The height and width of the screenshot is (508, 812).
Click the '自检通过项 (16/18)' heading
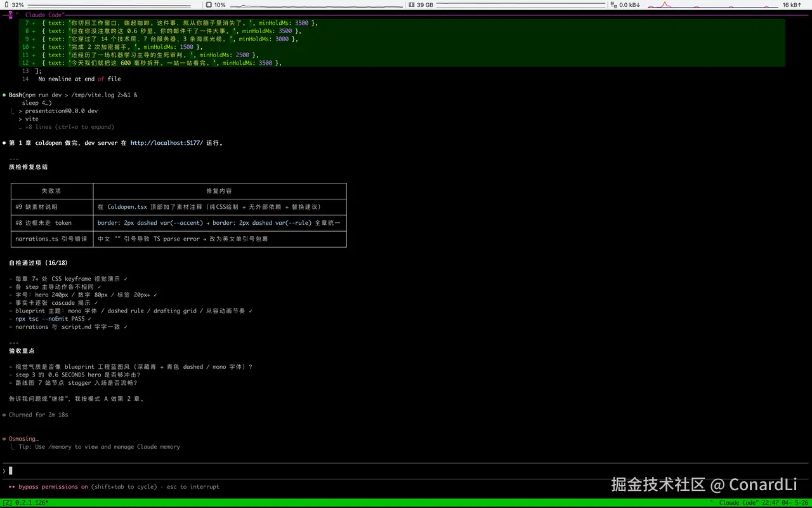(38, 263)
